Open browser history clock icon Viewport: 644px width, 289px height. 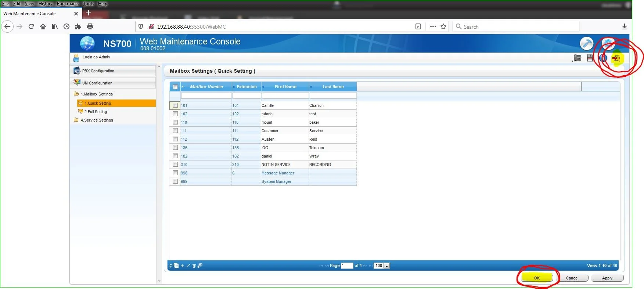pos(66,26)
